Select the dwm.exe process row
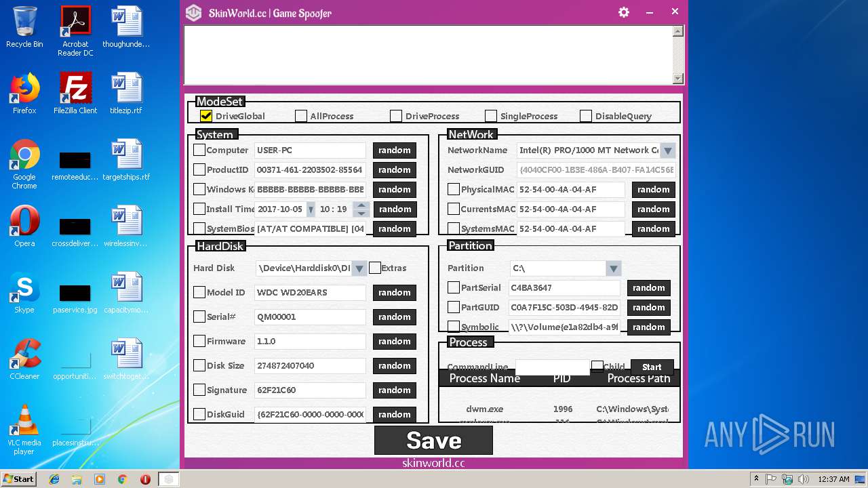The width and height of the screenshot is (868, 488). point(559,409)
